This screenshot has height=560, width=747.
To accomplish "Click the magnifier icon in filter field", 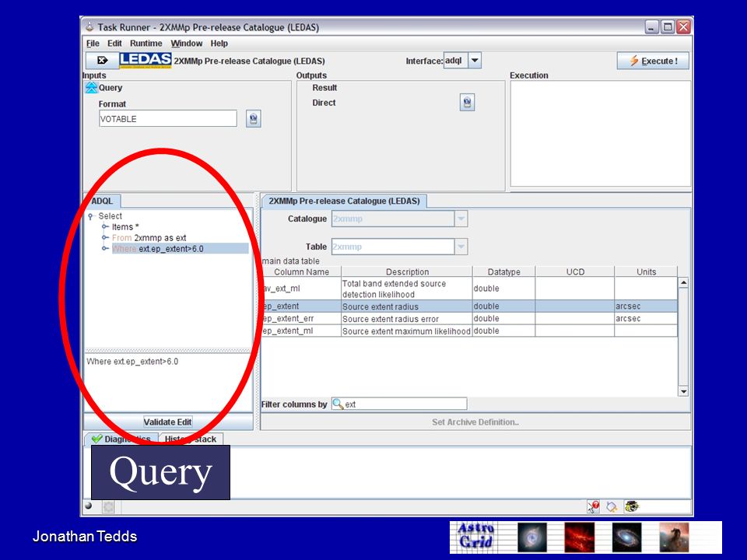I will tap(338, 404).
